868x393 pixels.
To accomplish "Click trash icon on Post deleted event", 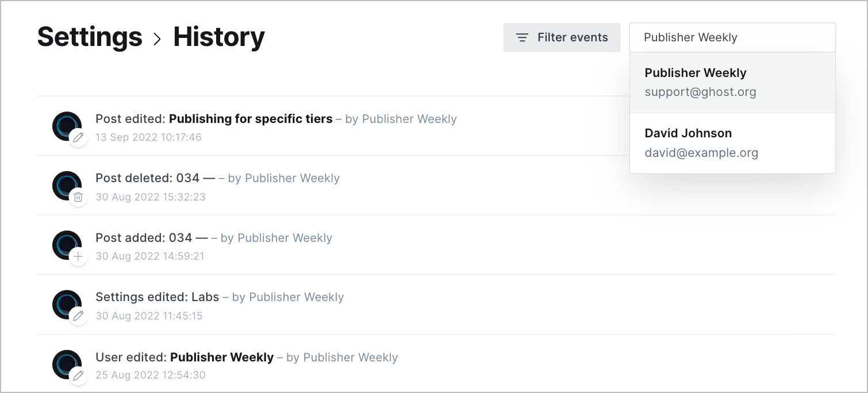I will [x=78, y=198].
